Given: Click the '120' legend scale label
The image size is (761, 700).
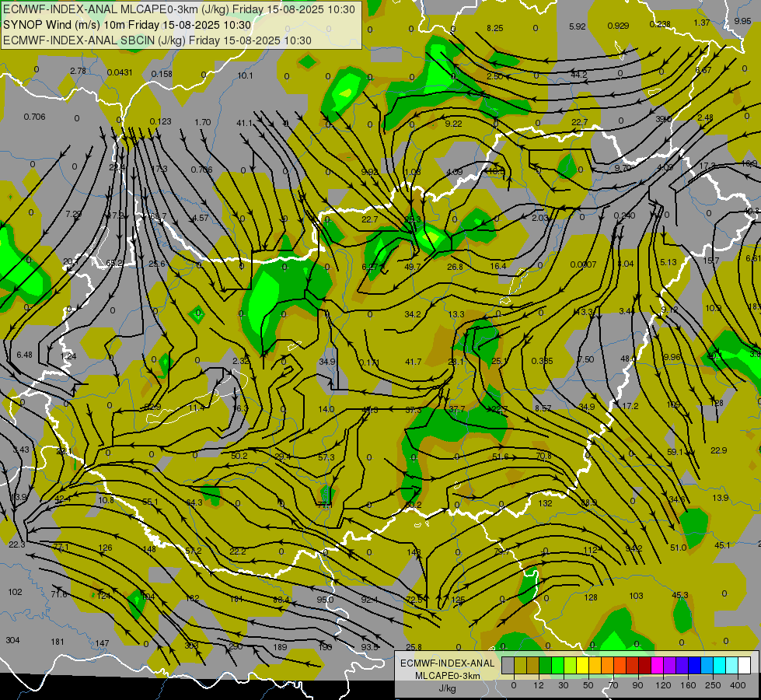Looking at the screenshot, I should tap(663, 685).
